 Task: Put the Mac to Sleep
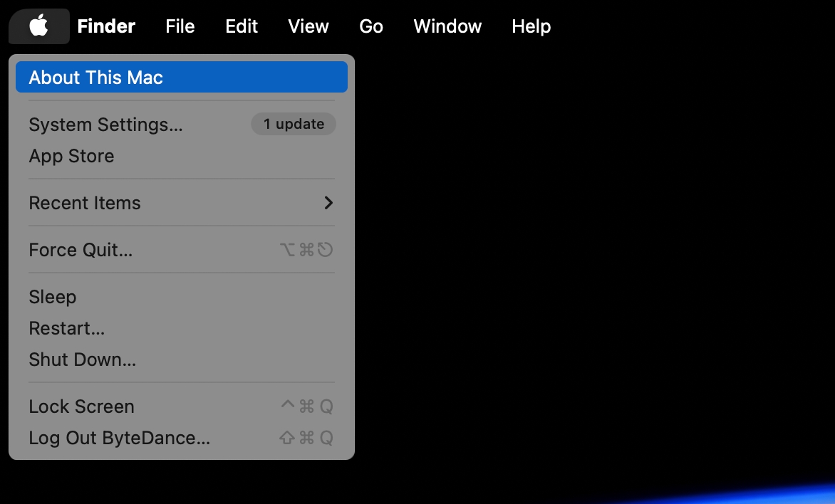pyautogui.click(x=52, y=297)
